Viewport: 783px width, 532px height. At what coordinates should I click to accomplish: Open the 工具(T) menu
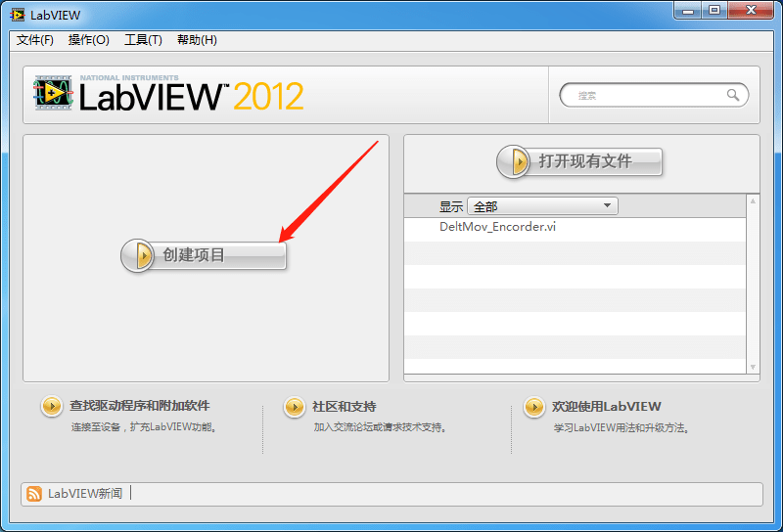(x=143, y=40)
